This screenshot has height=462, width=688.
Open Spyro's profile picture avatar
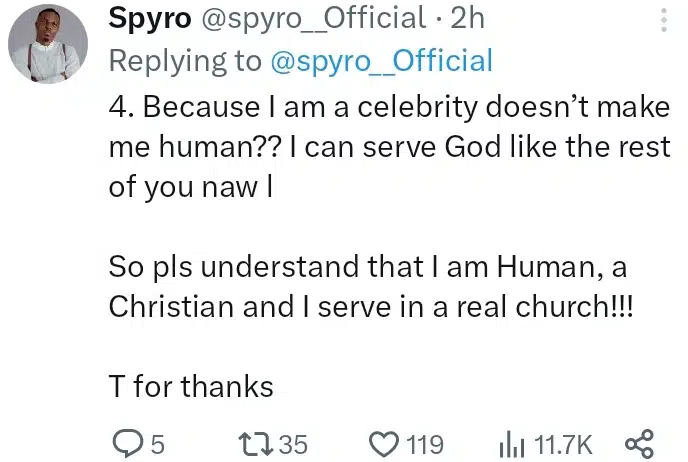tap(44, 50)
